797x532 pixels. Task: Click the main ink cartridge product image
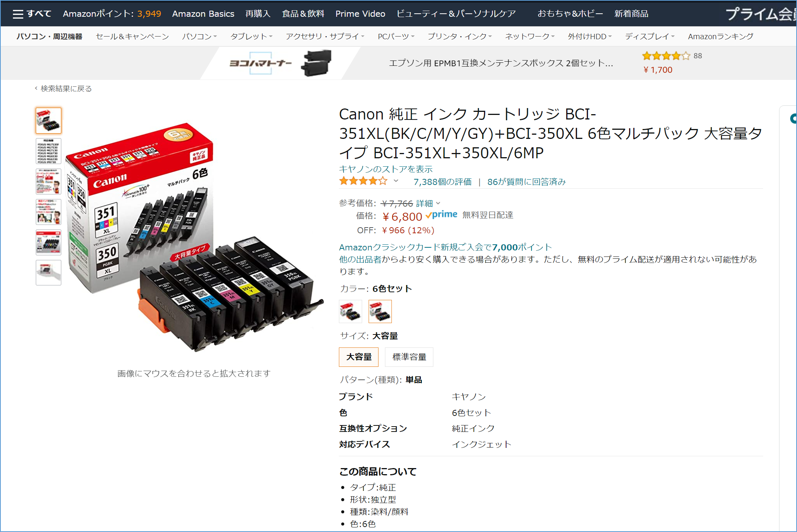click(194, 236)
